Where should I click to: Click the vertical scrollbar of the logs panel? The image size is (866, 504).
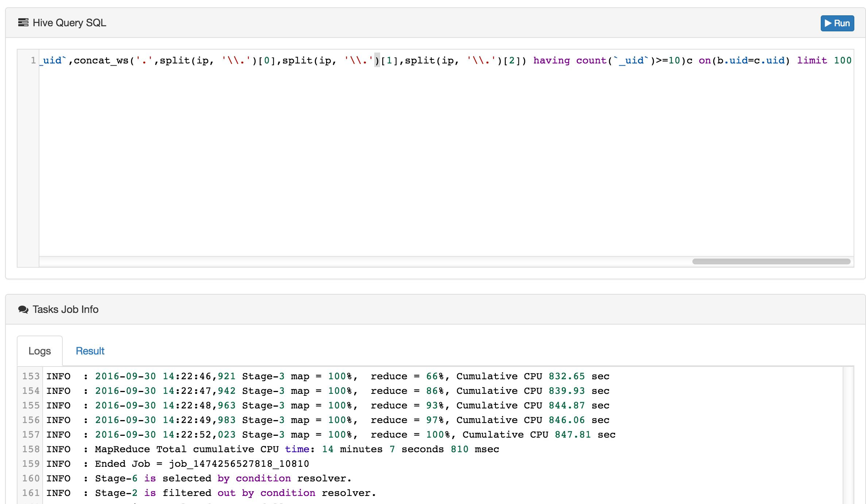pos(848,435)
